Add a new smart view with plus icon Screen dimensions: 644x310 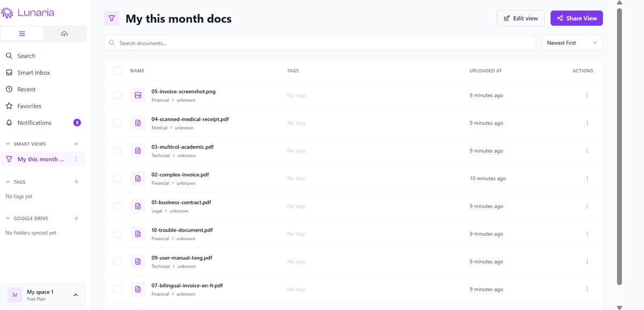pos(76,144)
